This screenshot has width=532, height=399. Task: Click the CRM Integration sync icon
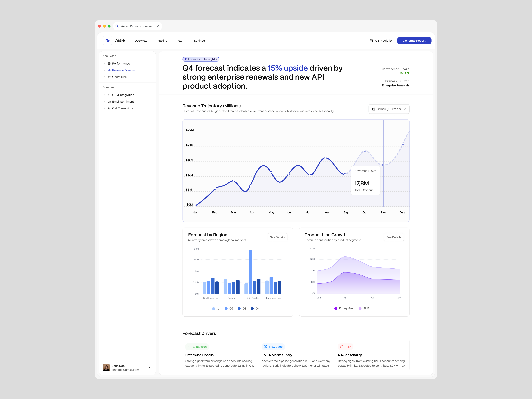point(109,95)
